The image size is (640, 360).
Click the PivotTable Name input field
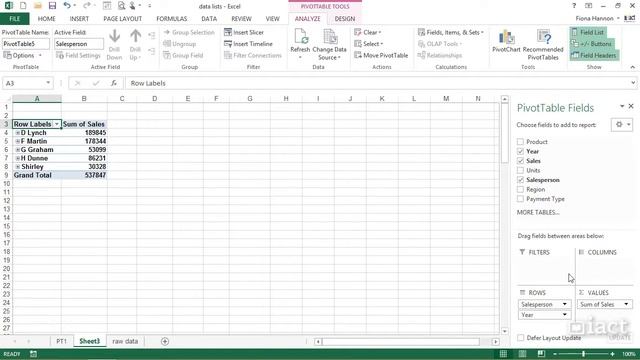(x=26, y=44)
